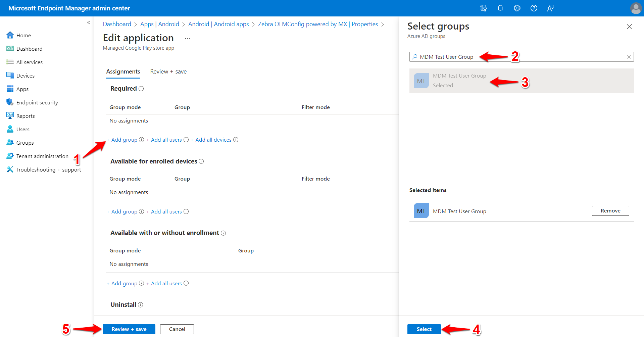Switch to the Review + save tab
Screen dimensions: 644x337
pos(168,71)
